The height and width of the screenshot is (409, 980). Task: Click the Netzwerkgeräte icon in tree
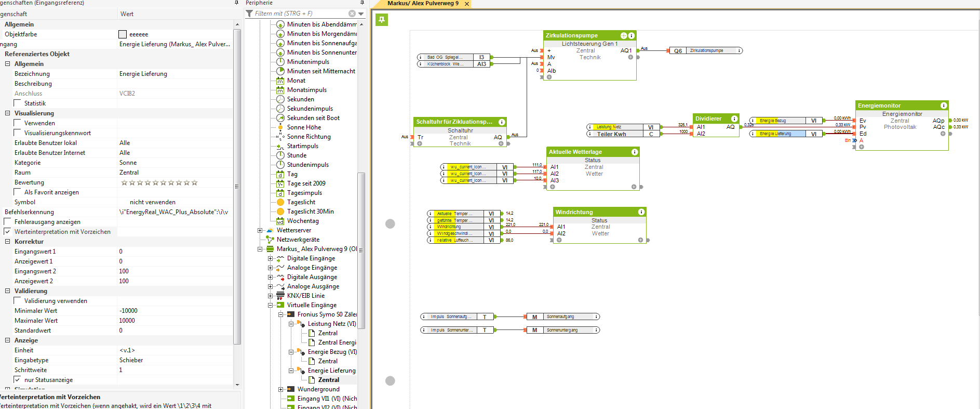(x=270, y=240)
